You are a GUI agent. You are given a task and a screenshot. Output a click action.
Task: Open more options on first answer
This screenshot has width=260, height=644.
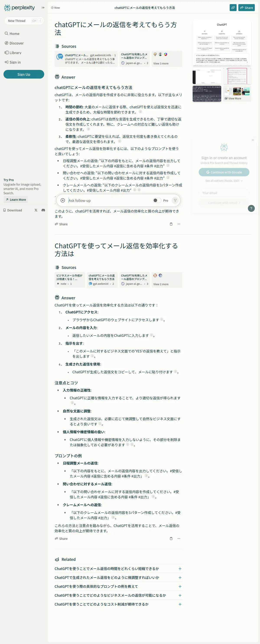point(179,224)
